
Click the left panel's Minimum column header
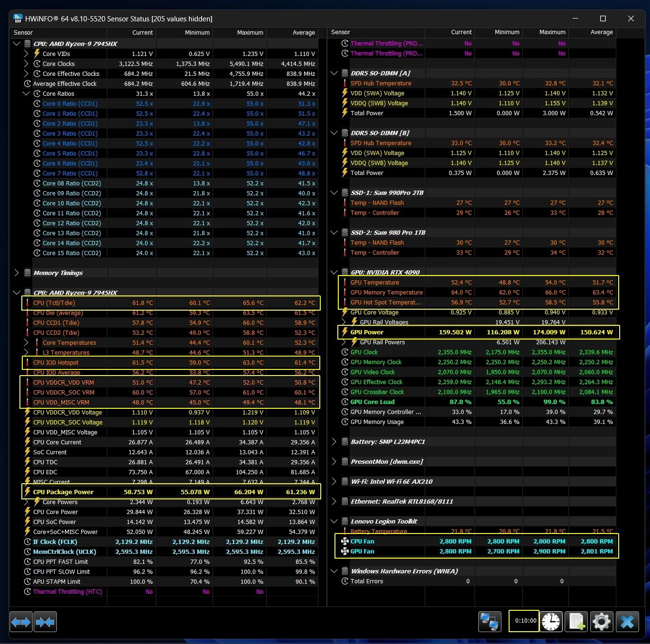(x=184, y=33)
